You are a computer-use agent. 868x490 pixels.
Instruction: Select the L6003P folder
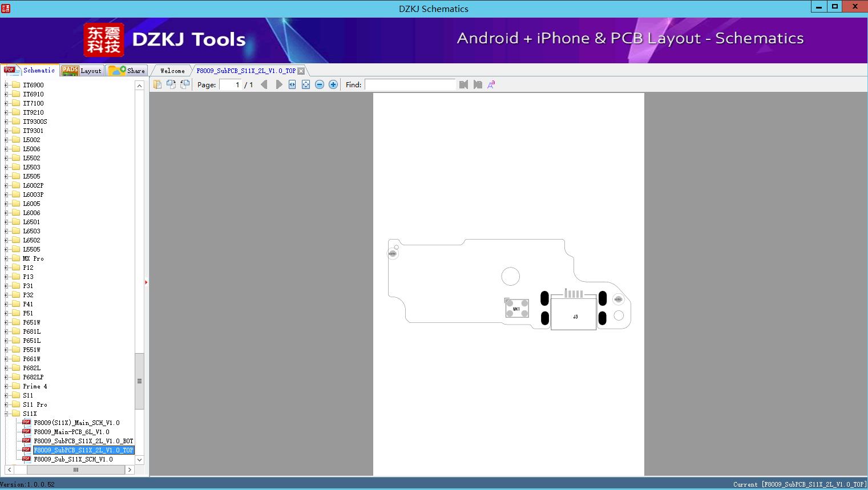(x=33, y=195)
